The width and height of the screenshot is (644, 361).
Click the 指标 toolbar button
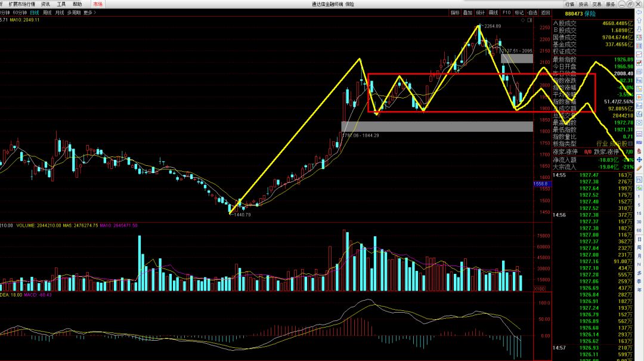[x=455, y=13]
